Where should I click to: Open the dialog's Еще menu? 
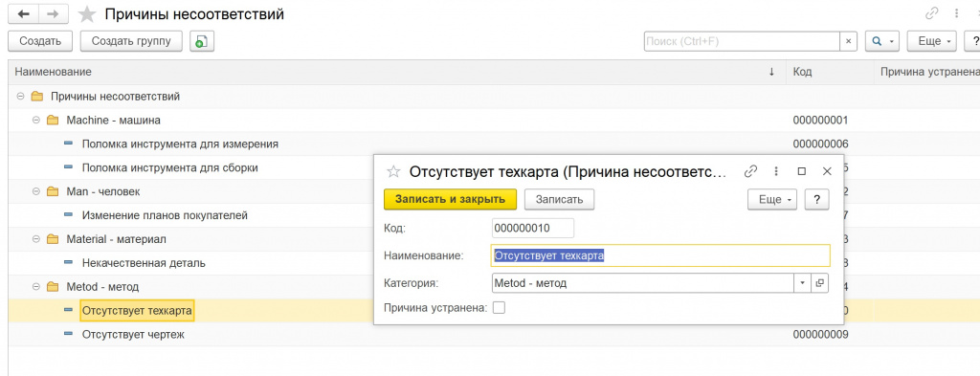click(x=772, y=199)
